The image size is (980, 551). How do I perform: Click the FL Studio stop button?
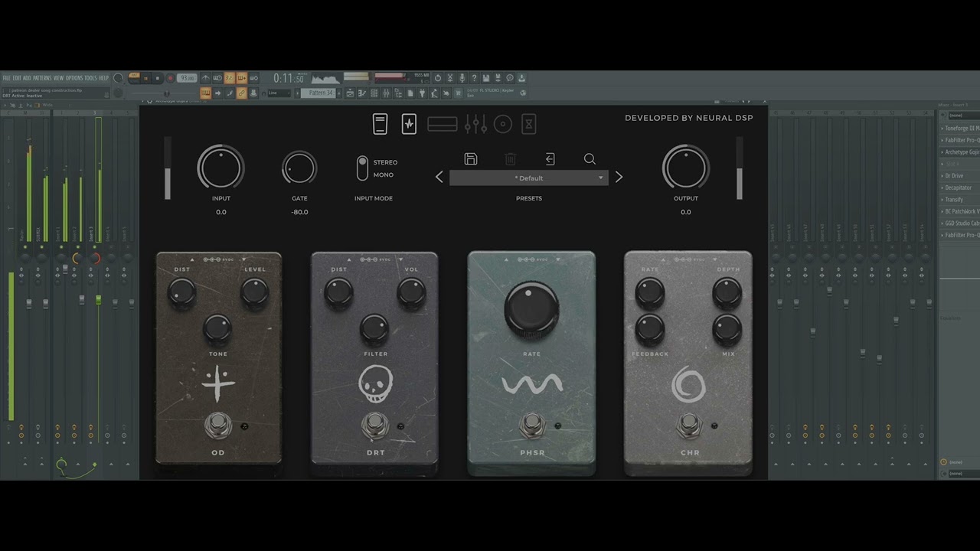[x=158, y=78]
